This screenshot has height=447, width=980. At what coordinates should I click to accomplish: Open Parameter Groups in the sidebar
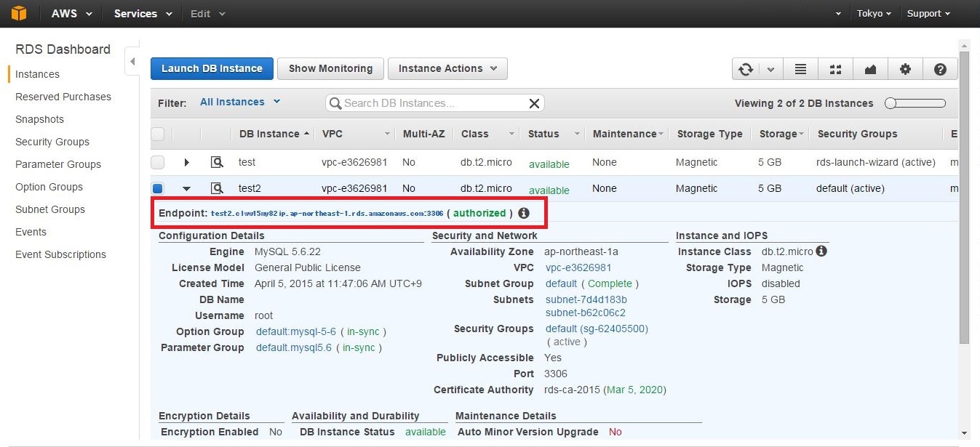(58, 164)
